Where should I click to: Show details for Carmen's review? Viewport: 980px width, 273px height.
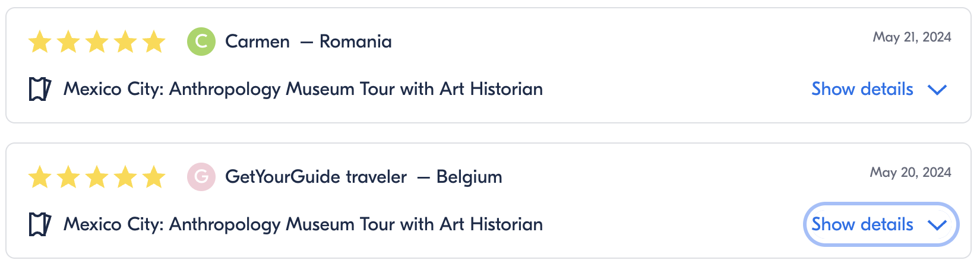tap(862, 89)
